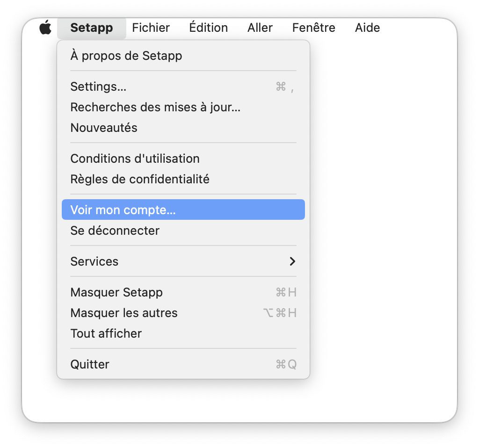
Task: Open the Édition menu
Action: tap(208, 28)
